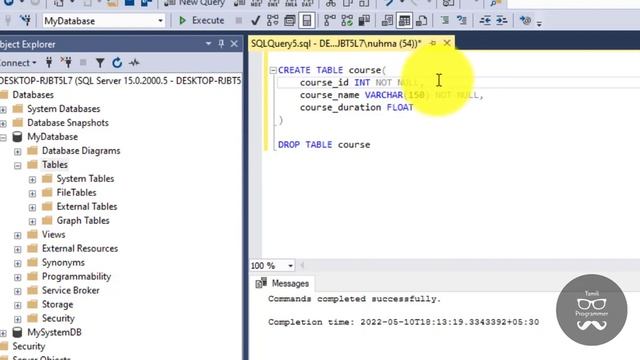The width and height of the screenshot is (640, 360).
Task: Decrease indent toolbar icon
Action: (485, 20)
